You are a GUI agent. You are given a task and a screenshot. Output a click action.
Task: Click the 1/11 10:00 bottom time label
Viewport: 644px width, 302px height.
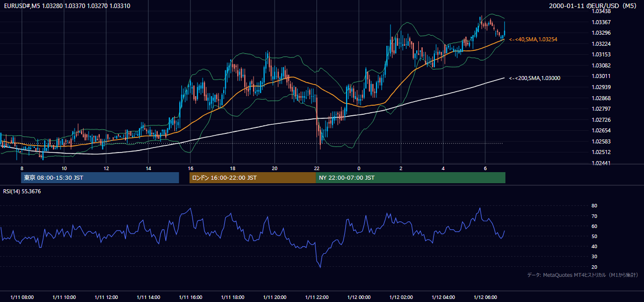coord(64,297)
